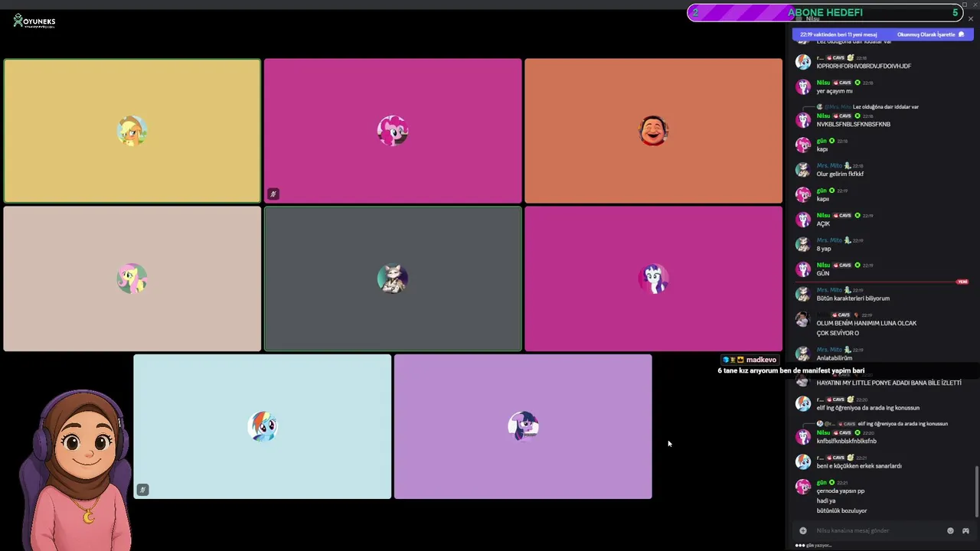This screenshot has height=551, width=980.
Task: Open Nilsu username above 'yer açayım mı'
Action: 823,83
